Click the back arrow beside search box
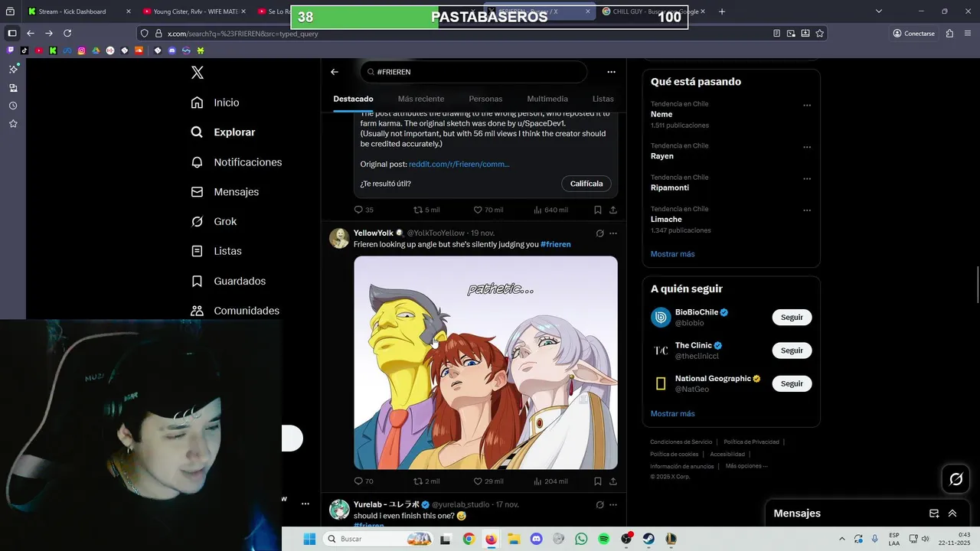 point(335,72)
